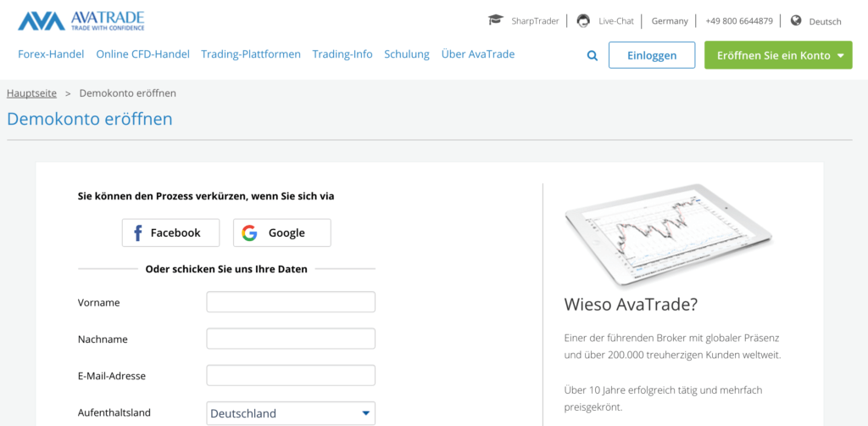Click the Google logo icon
868x426 pixels.
point(249,233)
